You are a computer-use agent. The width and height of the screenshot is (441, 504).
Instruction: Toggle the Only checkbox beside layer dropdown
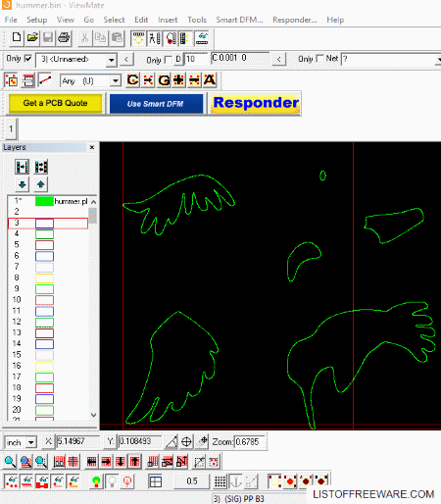(28, 59)
